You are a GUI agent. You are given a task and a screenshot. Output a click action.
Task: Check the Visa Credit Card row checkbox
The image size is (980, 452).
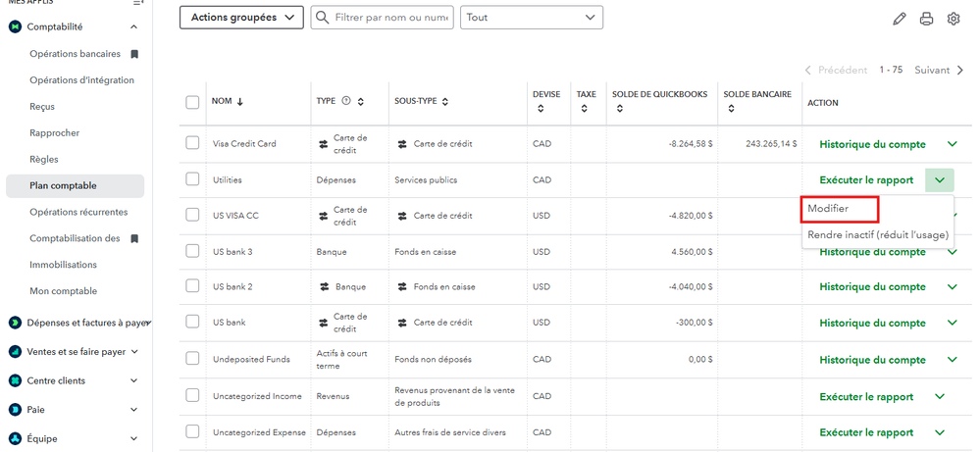tap(192, 143)
